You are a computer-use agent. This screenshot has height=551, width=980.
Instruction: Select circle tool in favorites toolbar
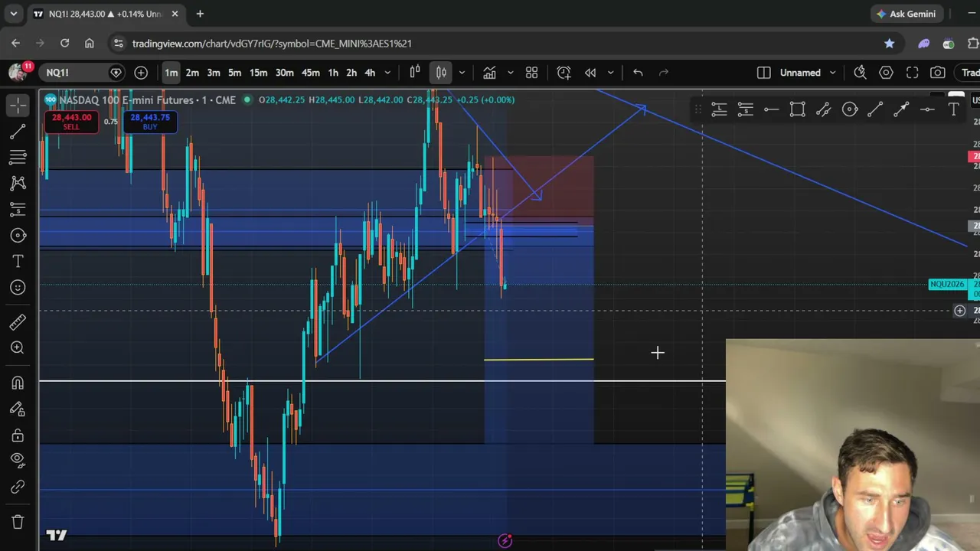[850, 109]
